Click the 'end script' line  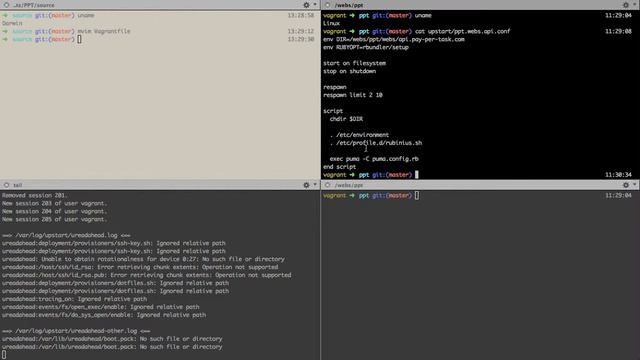[x=340, y=167]
